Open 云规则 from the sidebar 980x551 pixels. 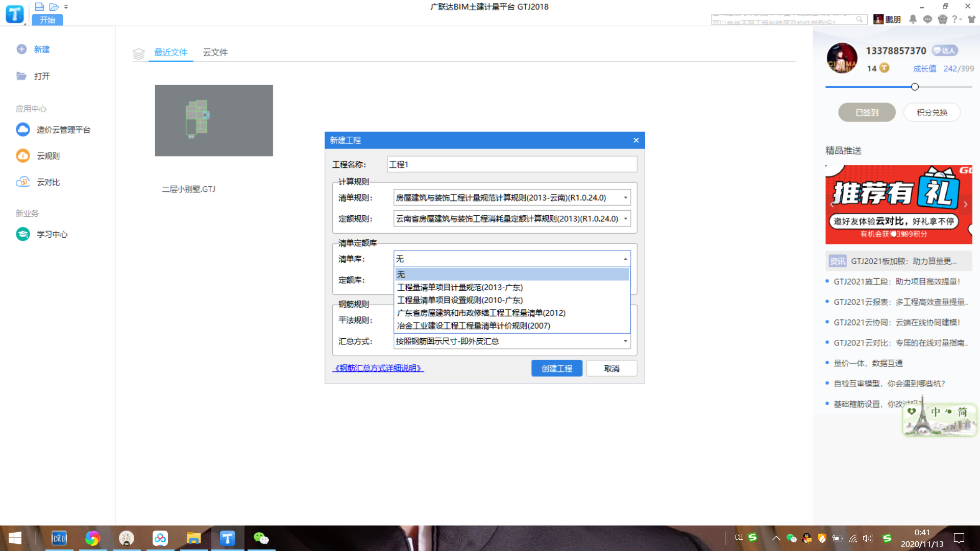tap(38, 156)
